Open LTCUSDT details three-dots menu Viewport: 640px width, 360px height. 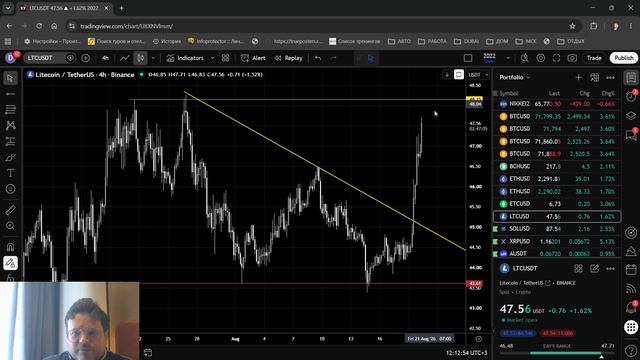click(610, 268)
